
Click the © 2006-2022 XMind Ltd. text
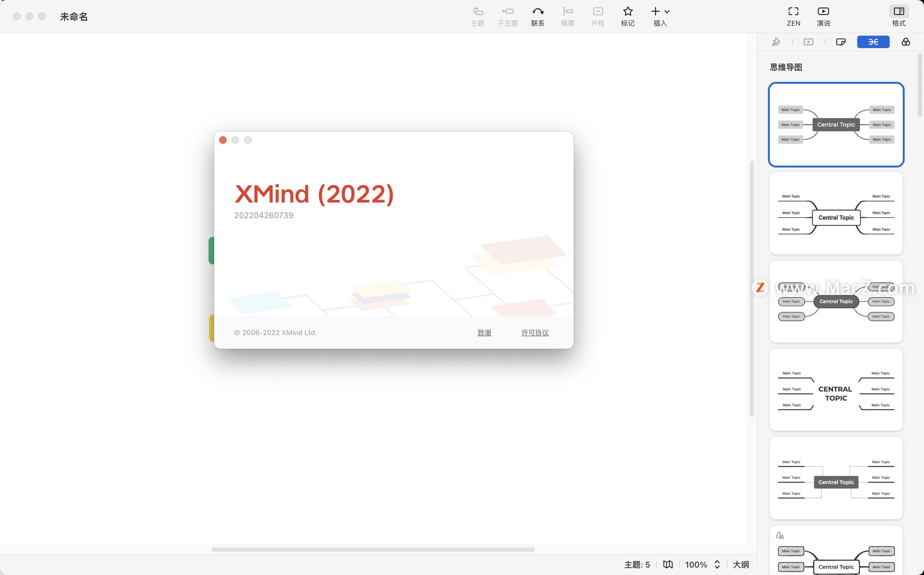coord(275,333)
